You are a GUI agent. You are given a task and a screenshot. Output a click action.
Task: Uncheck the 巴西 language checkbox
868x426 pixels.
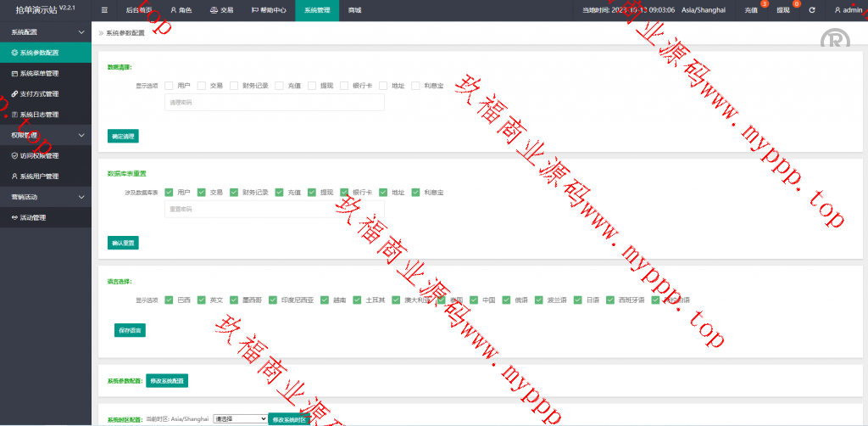coord(170,300)
